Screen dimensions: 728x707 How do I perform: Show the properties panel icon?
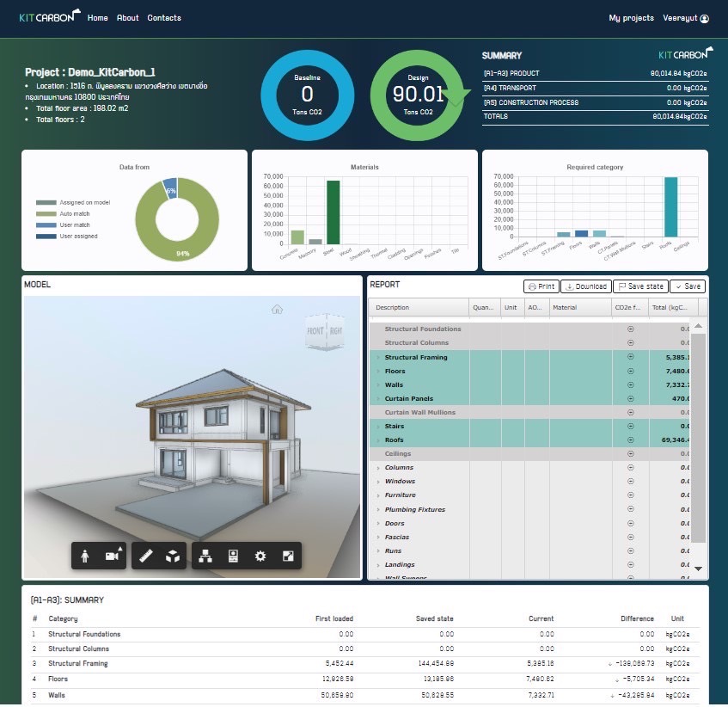pyautogui.click(x=232, y=556)
